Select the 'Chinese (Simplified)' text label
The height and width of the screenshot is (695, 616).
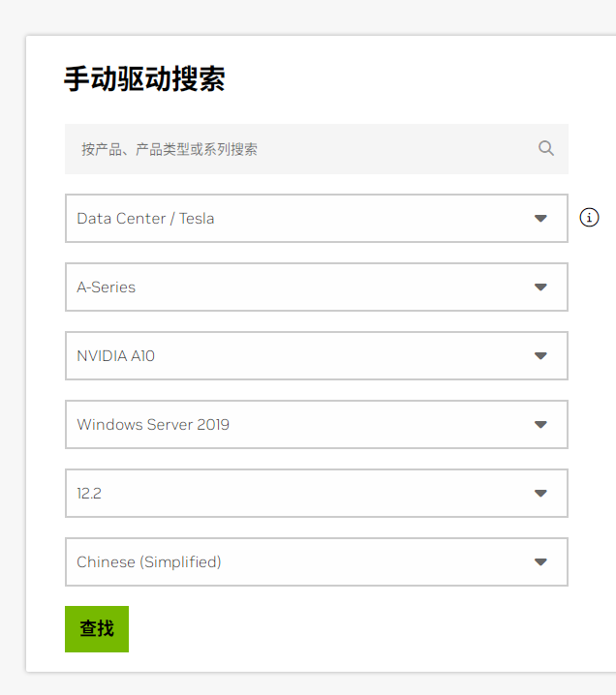pyautogui.click(x=149, y=562)
